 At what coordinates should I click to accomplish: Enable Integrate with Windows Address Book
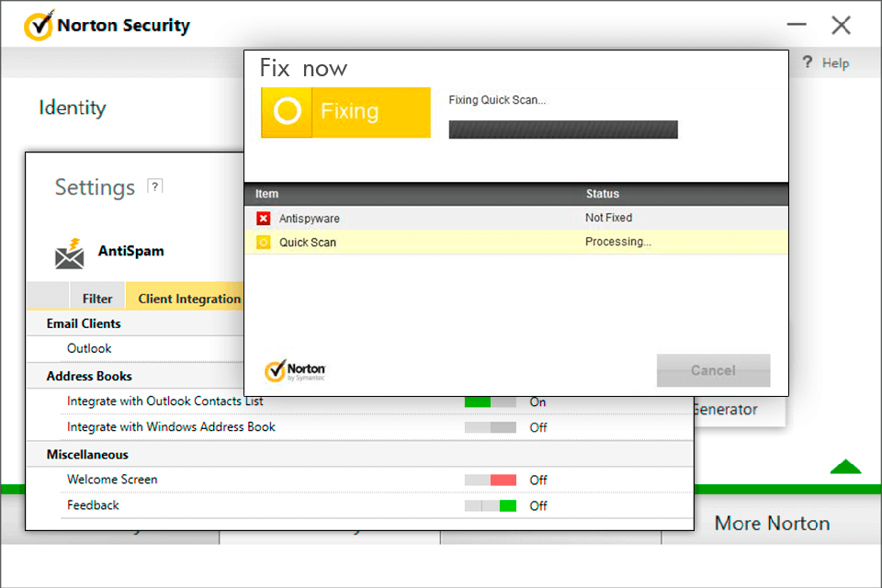point(490,427)
